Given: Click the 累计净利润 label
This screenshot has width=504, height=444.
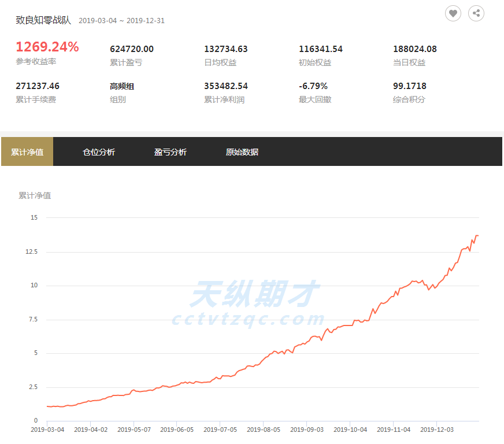Looking at the screenshot, I should pyautogui.click(x=224, y=99).
